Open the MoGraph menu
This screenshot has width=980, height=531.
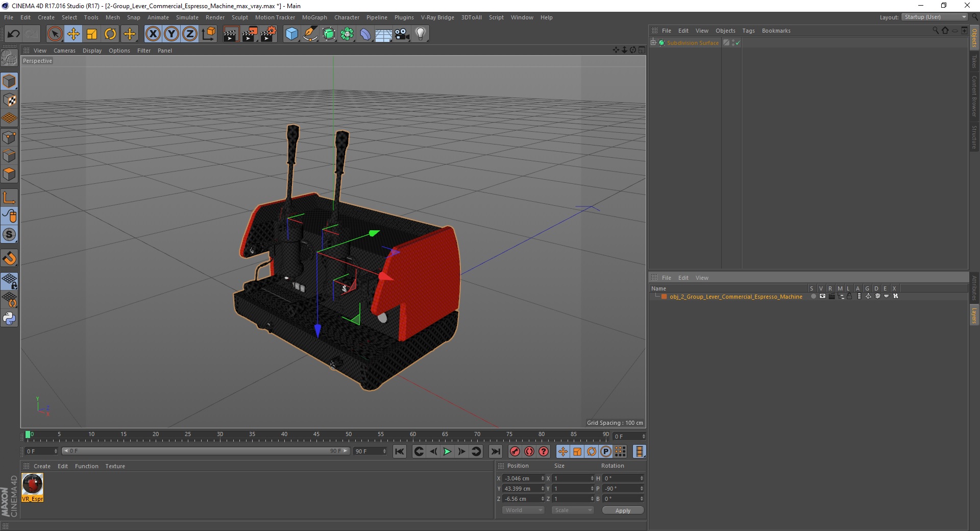(314, 17)
